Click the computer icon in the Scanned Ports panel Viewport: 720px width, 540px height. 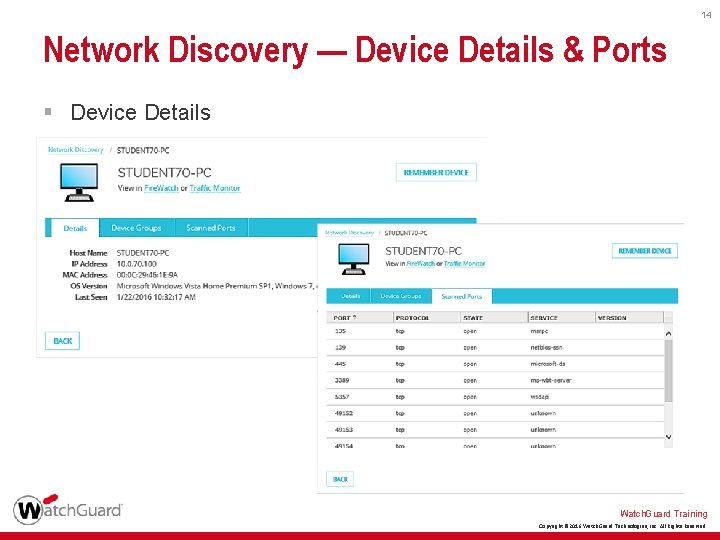[x=354, y=259]
